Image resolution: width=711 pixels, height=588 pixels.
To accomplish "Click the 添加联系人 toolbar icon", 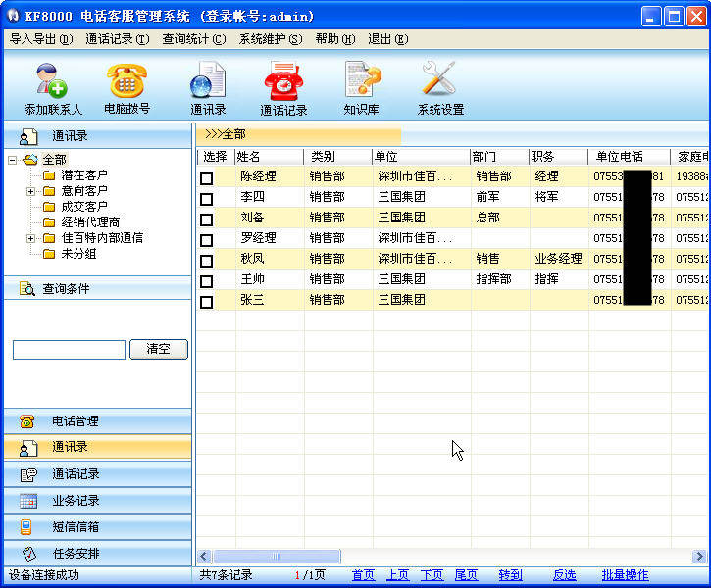I will tap(53, 89).
